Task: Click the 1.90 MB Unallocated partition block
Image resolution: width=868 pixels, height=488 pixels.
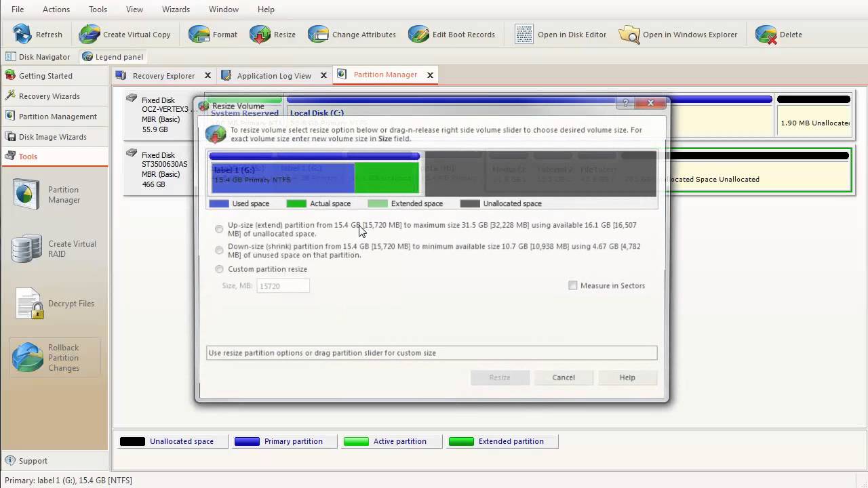Action: (814, 115)
